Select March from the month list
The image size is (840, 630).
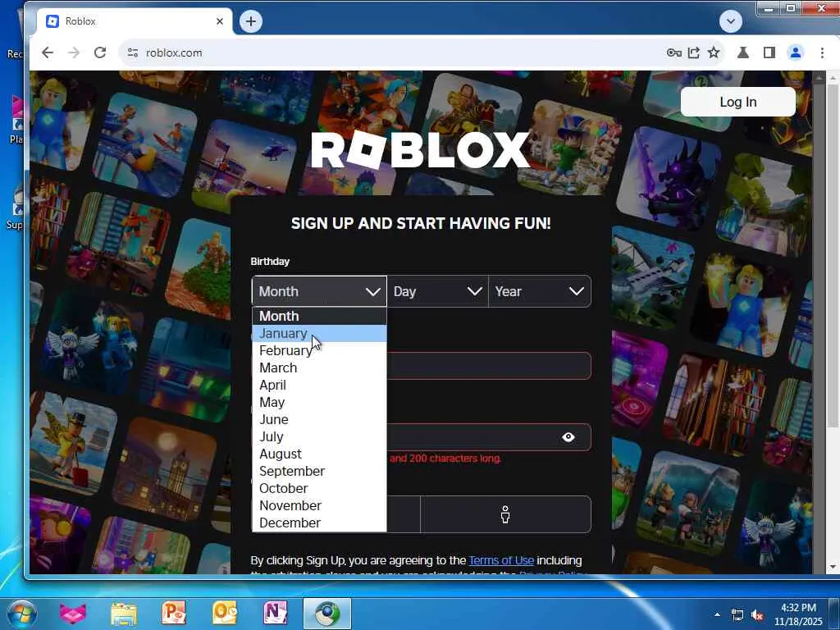(x=319, y=367)
